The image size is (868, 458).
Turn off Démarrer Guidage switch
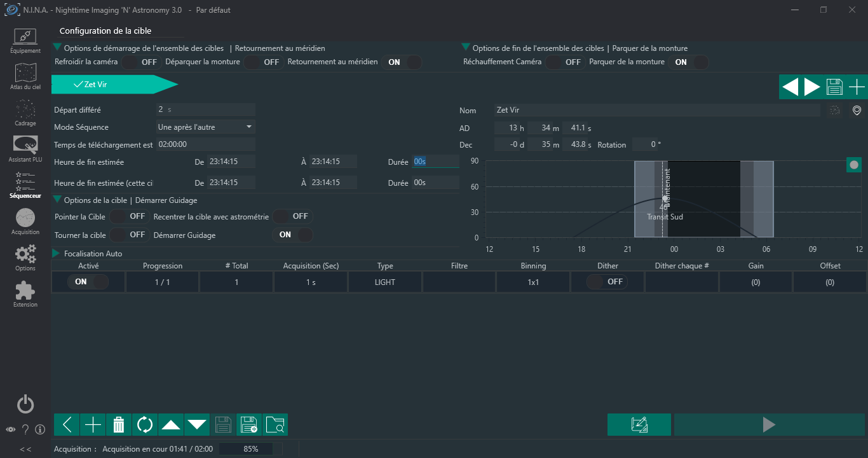(294, 235)
